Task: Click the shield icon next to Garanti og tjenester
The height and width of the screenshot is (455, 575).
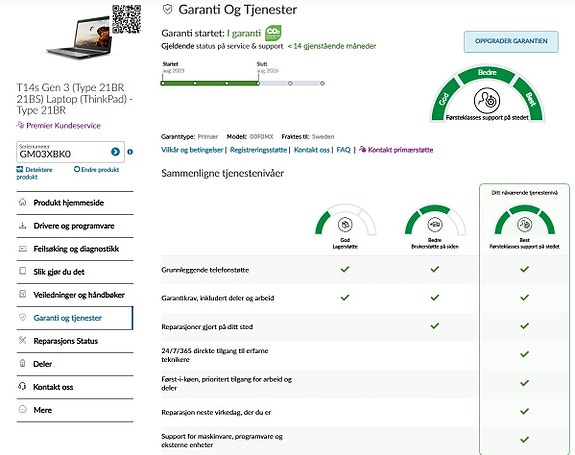Action: [23, 317]
